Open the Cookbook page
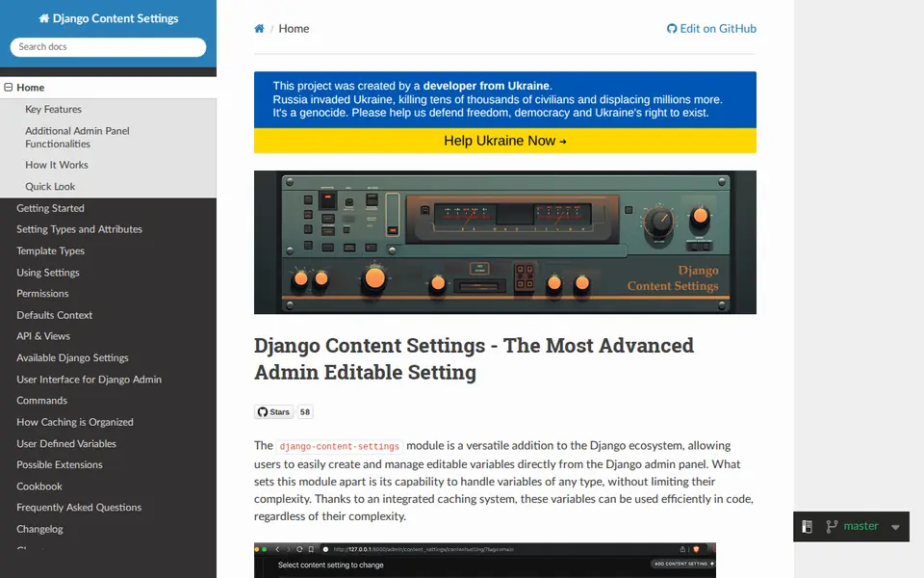Screen dimensions: 924x578 point(39,486)
